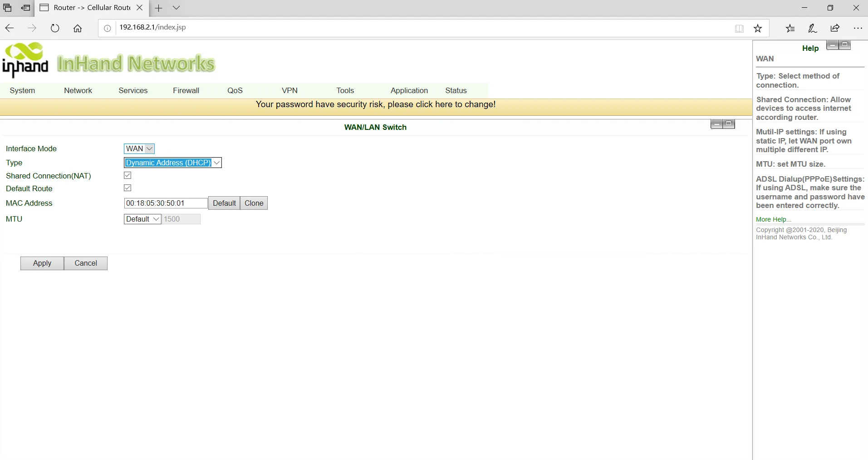
Task: Open browser Settings and more menu
Action: tap(858, 28)
